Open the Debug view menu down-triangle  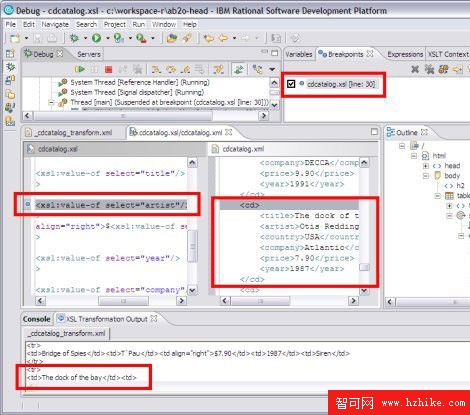coord(272,69)
